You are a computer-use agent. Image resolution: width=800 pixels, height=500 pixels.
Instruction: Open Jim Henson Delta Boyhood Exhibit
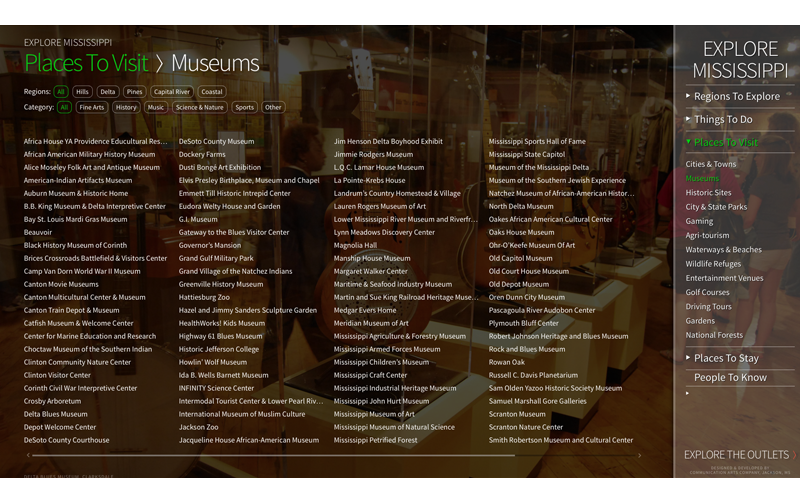pos(388,141)
